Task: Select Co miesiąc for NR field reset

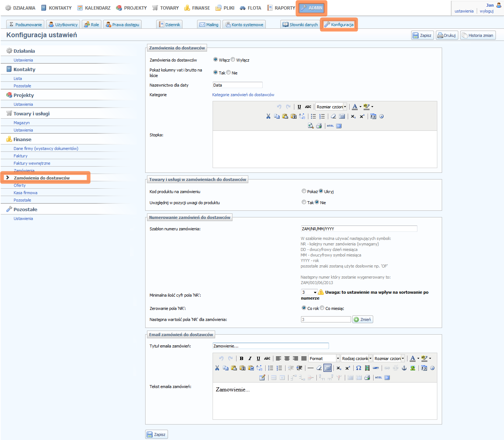Action: (322, 308)
